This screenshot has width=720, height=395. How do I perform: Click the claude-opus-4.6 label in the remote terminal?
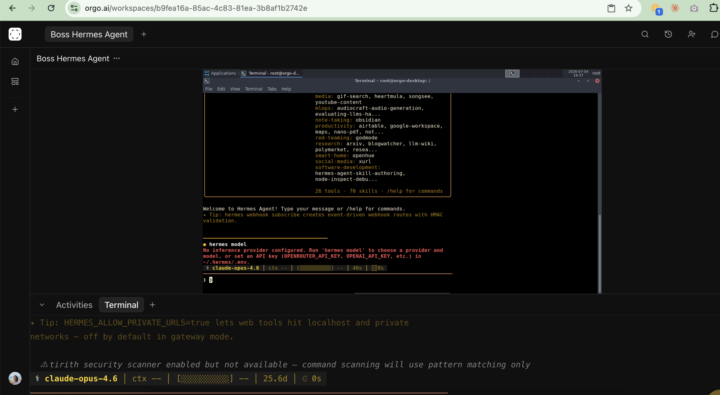click(x=236, y=268)
